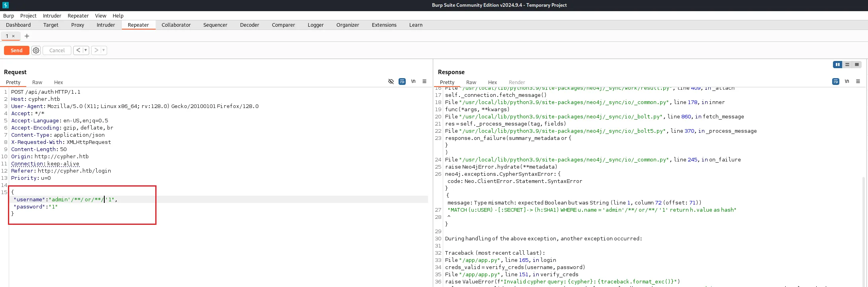Select Raw view in Response panel

click(x=471, y=82)
